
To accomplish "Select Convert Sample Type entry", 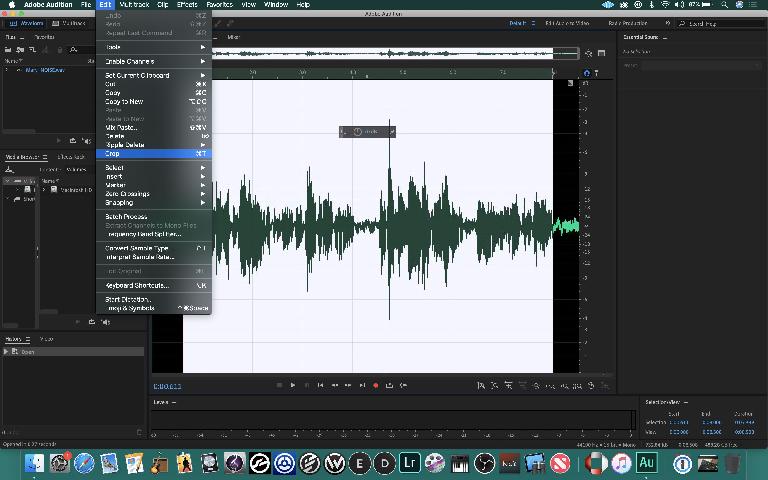I will (154, 248).
